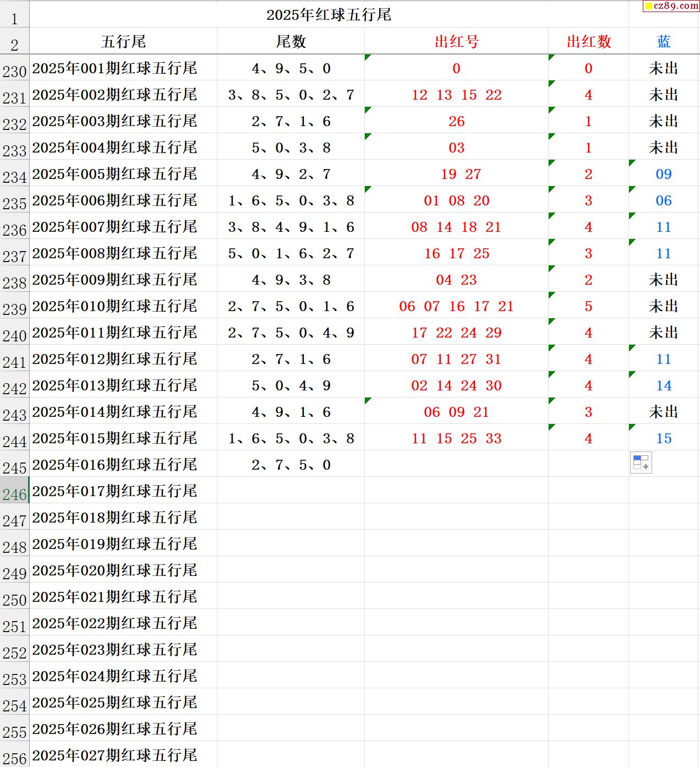Image resolution: width=700 pixels, height=767 pixels.
Task: Select the red count 5 cell
Action: 588,306
